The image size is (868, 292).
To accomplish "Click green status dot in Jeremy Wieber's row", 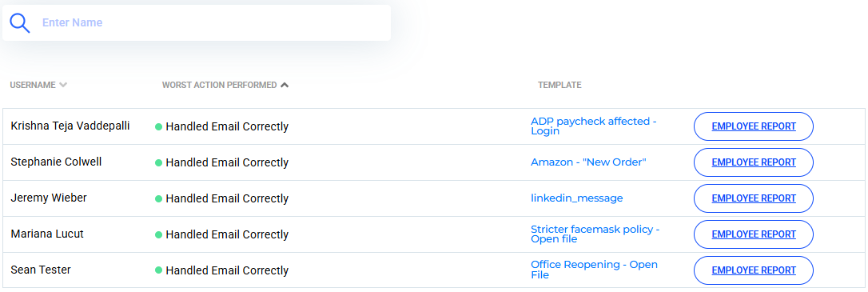I will point(158,199).
